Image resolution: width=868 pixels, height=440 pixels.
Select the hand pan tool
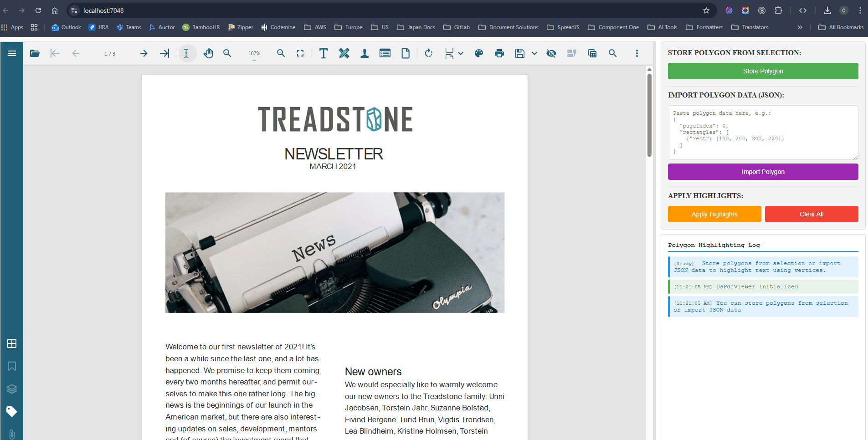click(208, 53)
